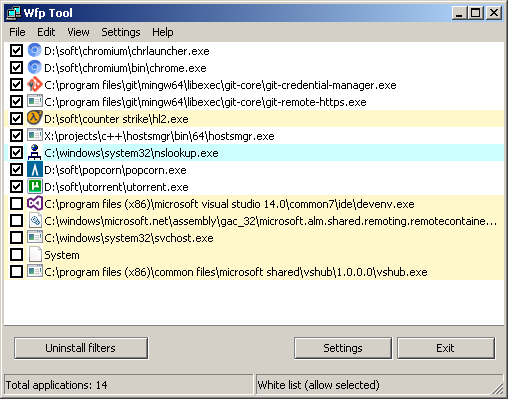This screenshot has height=399, width=508.
Task: Minimize the Wfp Tool window
Action: 459,13
